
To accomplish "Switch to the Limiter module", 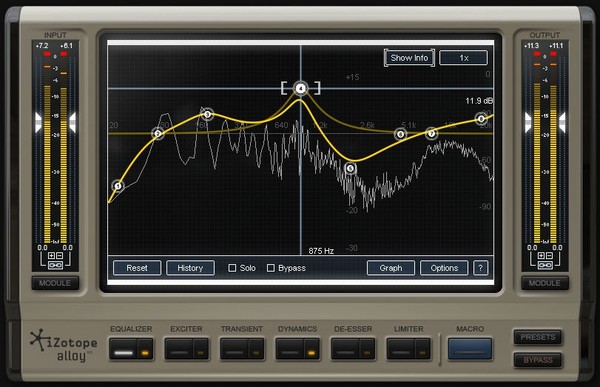I will (401, 349).
